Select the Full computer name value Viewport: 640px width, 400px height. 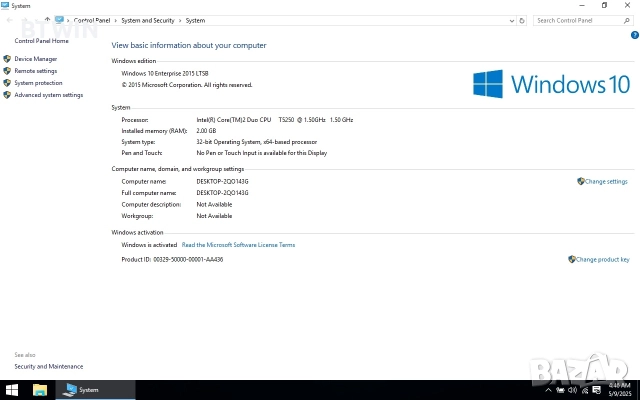(222, 193)
